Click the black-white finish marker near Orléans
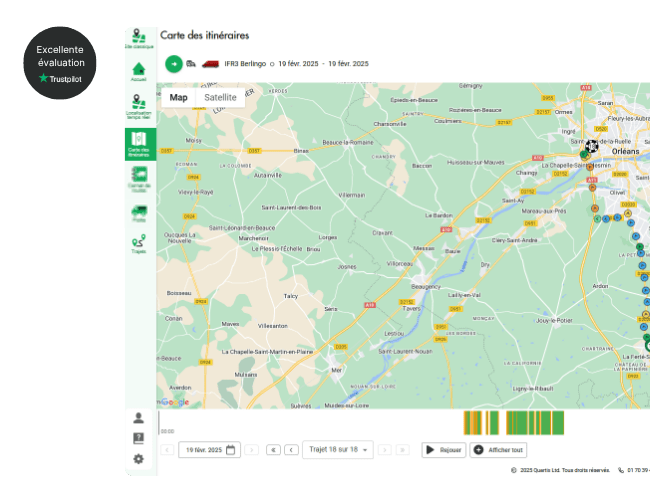Screen dimensions: 650x500 point(592,146)
